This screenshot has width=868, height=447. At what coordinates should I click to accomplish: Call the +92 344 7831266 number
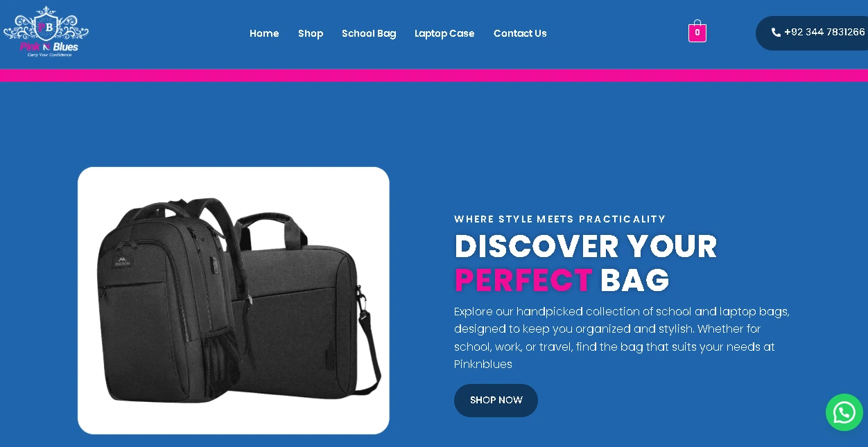click(824, 32)
